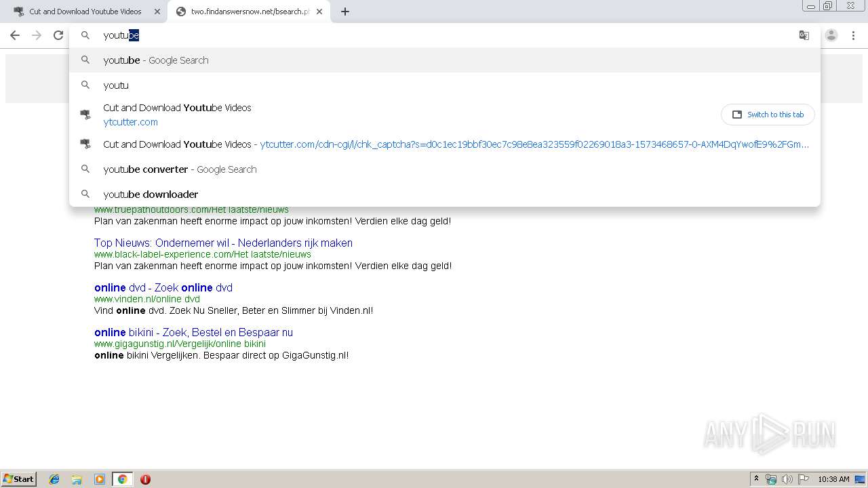Visit www.truepathoutdoors.com URL link

pos(191,210)
